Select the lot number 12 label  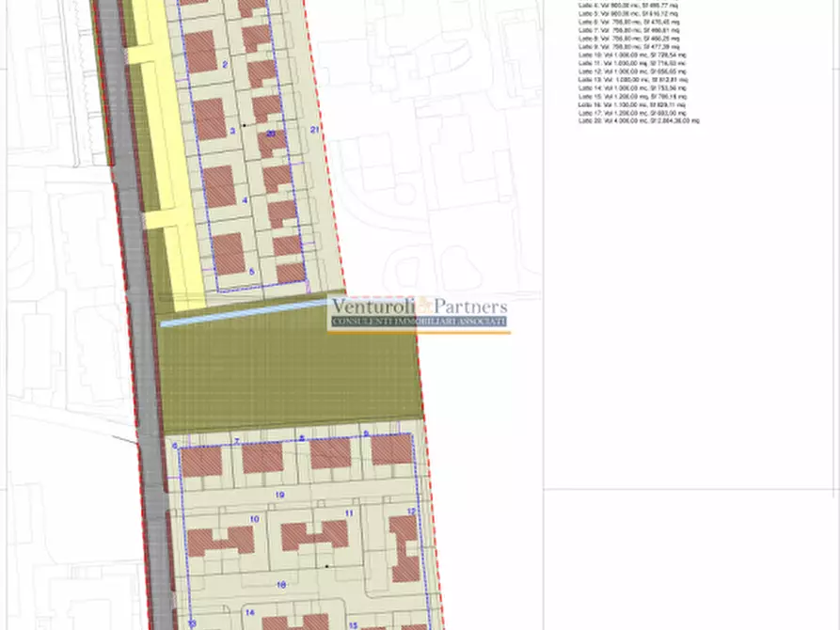pos(411,511)
